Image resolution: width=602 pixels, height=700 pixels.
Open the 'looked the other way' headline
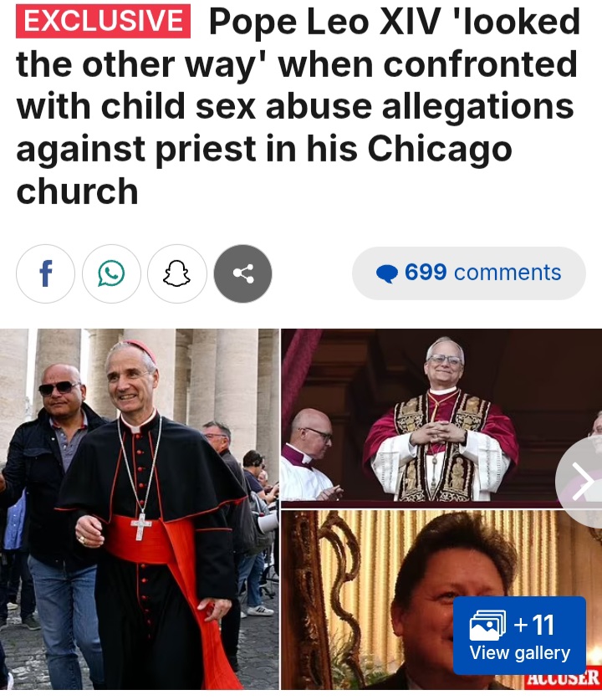[298, 106]
